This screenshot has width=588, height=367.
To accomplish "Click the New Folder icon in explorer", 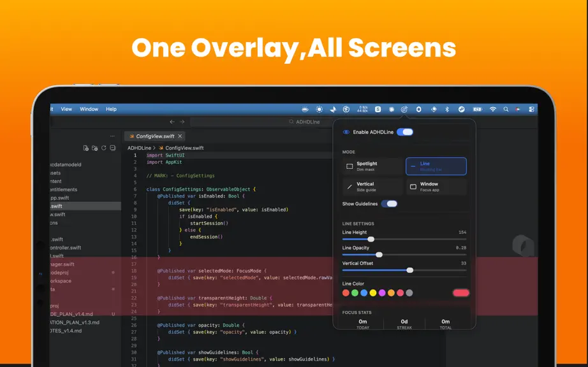I will pyautogui.click(x=95, y=148).
